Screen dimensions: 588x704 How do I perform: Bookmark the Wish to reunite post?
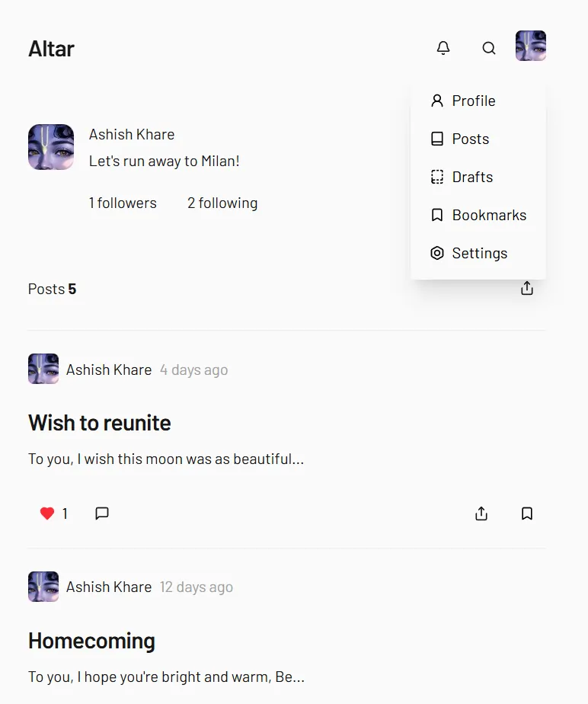click(x=527, y=514)
